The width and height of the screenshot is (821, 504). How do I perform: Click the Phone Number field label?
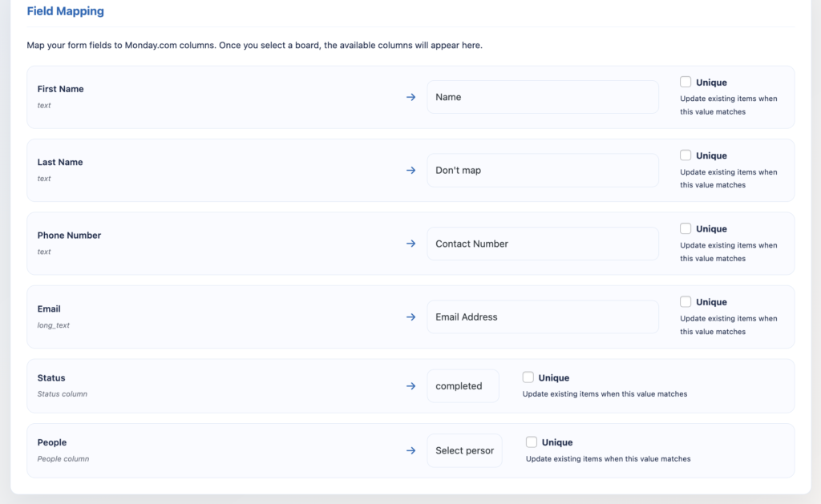click(x=69, y=236)
